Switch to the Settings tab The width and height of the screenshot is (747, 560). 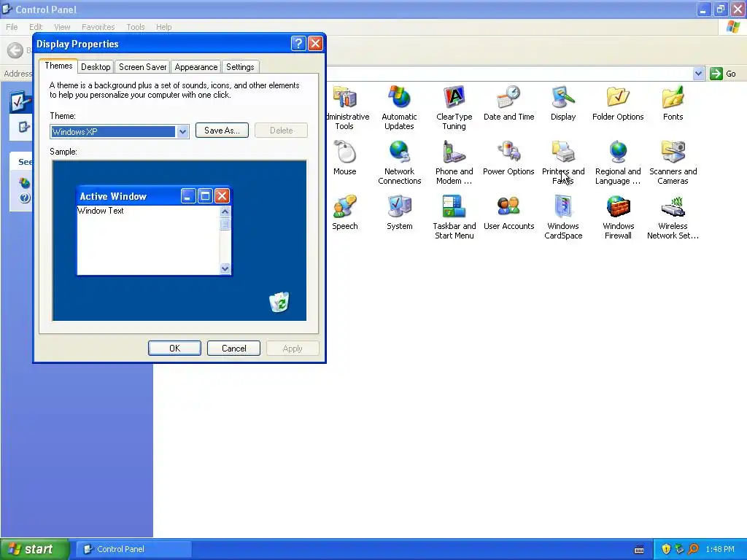(240, 67)
